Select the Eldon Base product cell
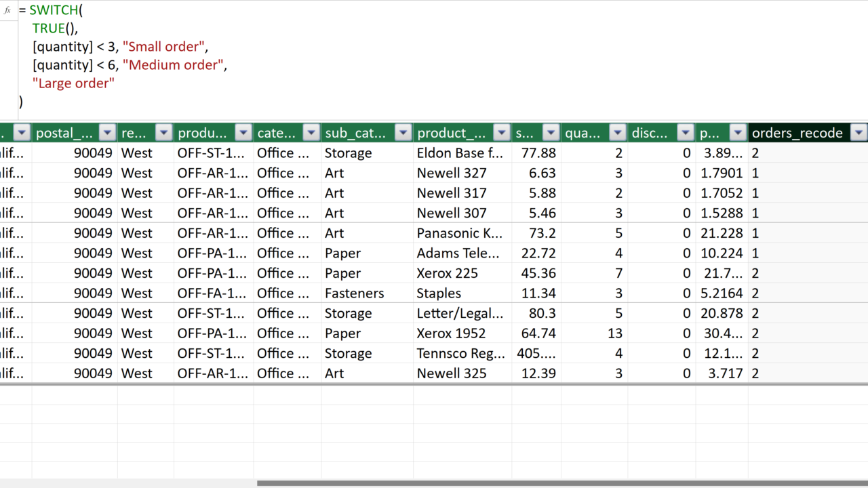868x488 pixels. pos(462,153)
